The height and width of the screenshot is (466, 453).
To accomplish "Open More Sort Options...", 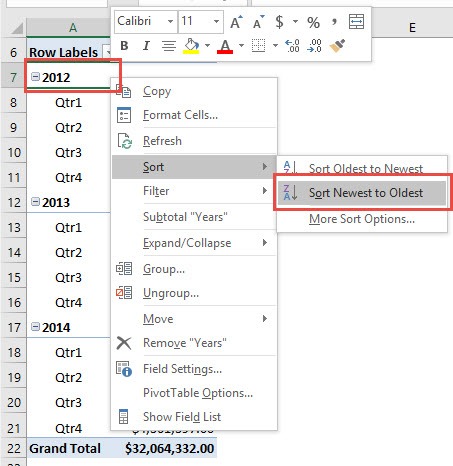I will pyautogui.click(x=362, y=219).
